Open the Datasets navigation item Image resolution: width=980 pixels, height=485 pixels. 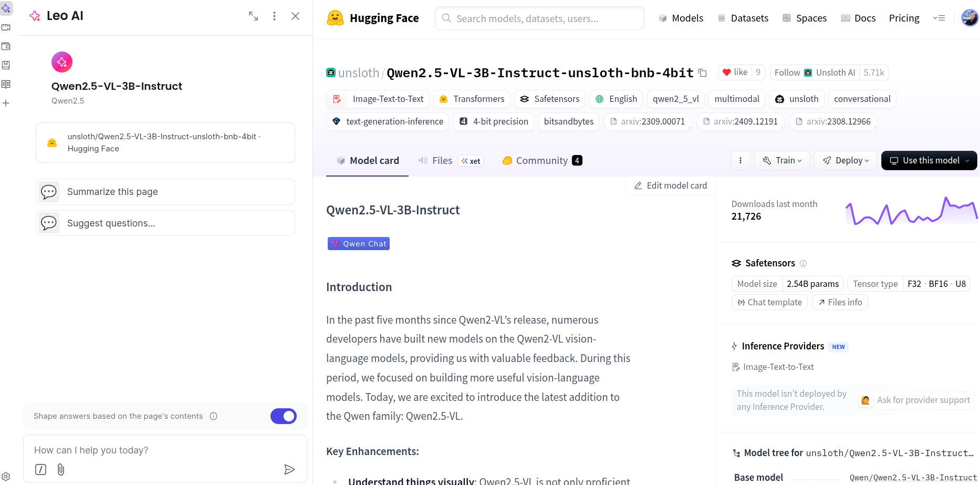tap(743, 18)
